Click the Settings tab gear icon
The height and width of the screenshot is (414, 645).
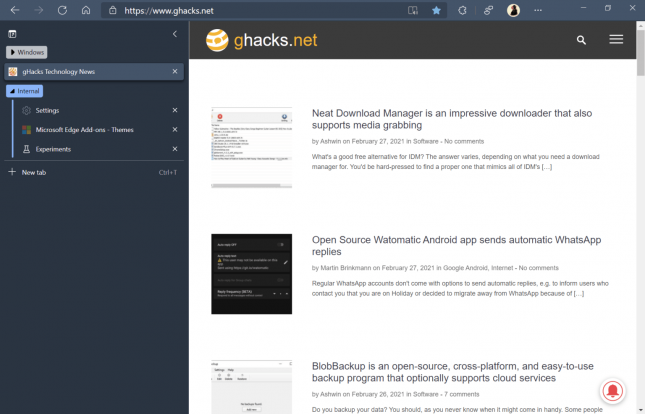(26, 110)
